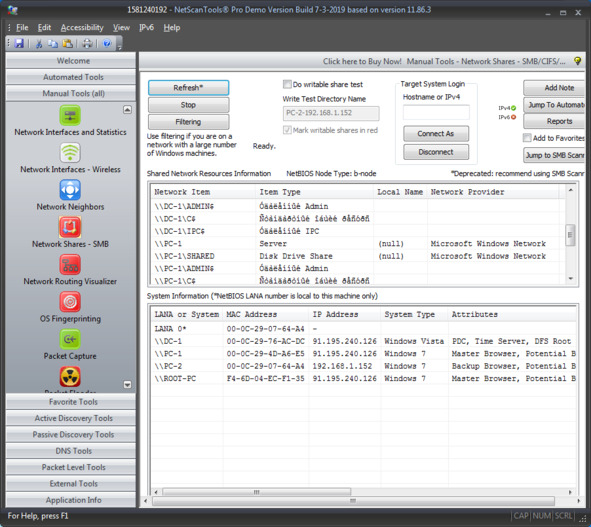
Task: Click the Refresh button
Action: coord(188,87)
